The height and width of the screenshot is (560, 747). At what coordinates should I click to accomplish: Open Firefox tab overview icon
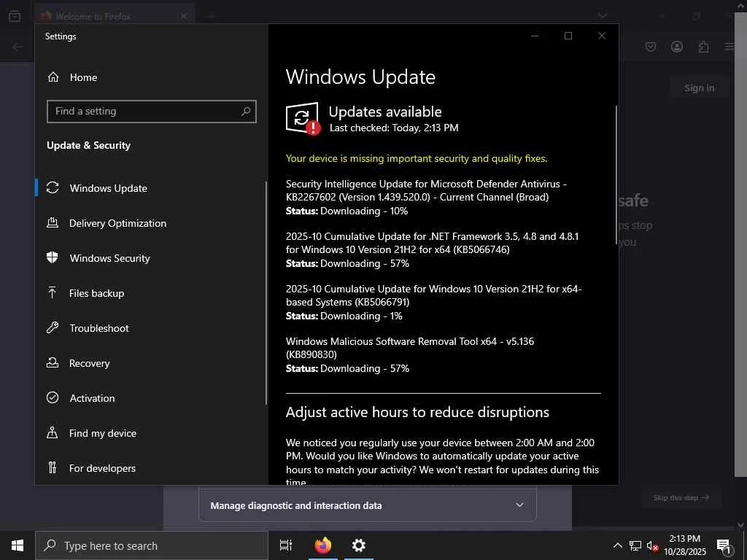15,16
